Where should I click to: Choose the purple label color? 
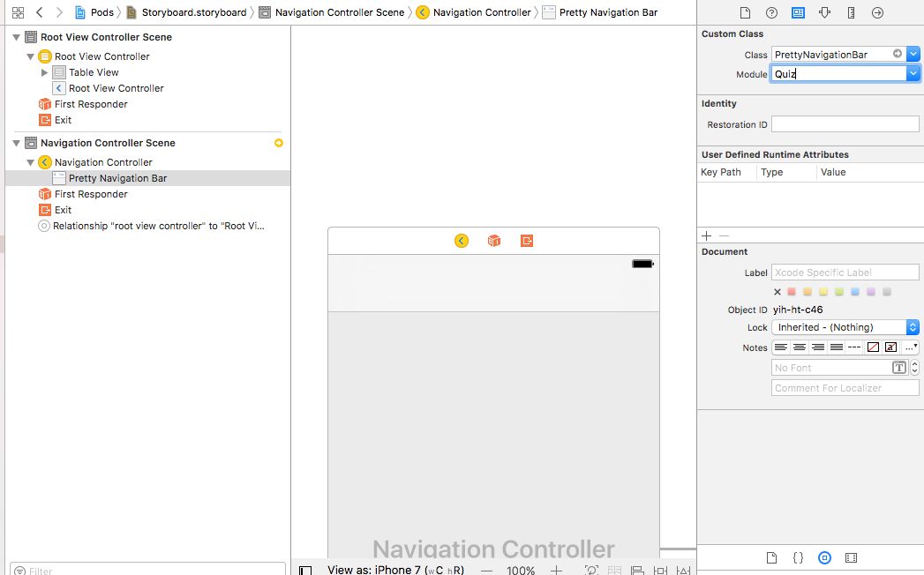coord(871,292)
